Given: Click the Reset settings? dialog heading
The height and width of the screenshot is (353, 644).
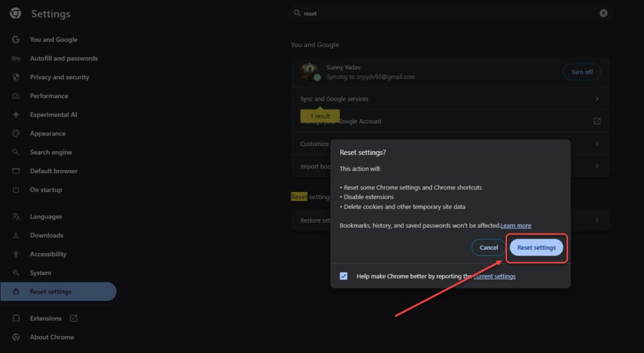Looking at the screenshot, I should coord(363,152).
